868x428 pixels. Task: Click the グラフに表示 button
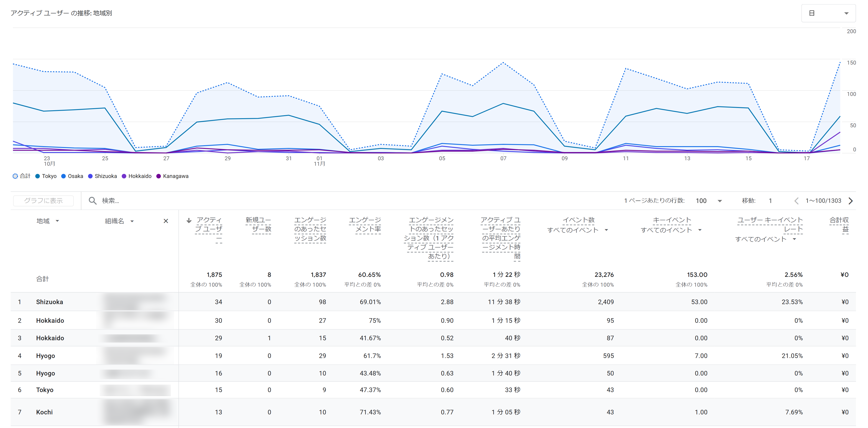tap(43, 201)
